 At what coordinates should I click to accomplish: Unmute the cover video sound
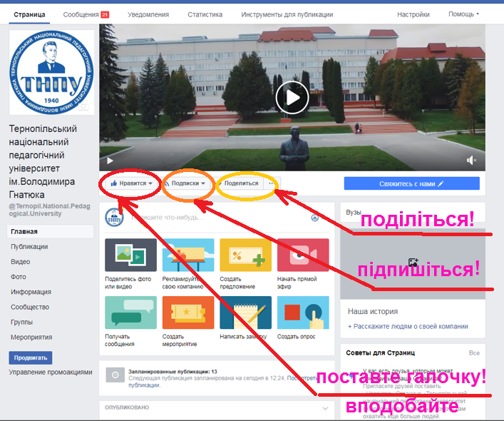(471, 161)
